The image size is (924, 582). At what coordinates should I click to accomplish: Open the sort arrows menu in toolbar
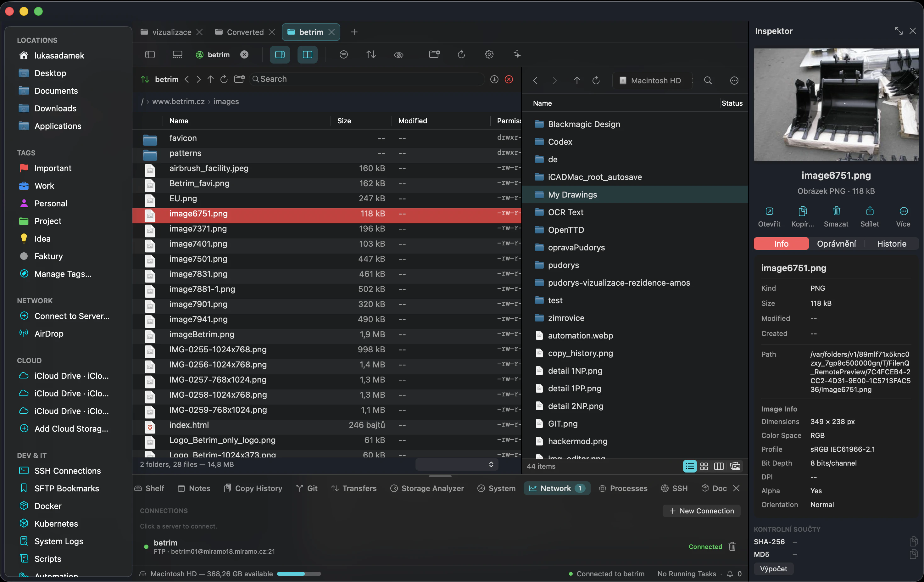click(x=371, y=54)
